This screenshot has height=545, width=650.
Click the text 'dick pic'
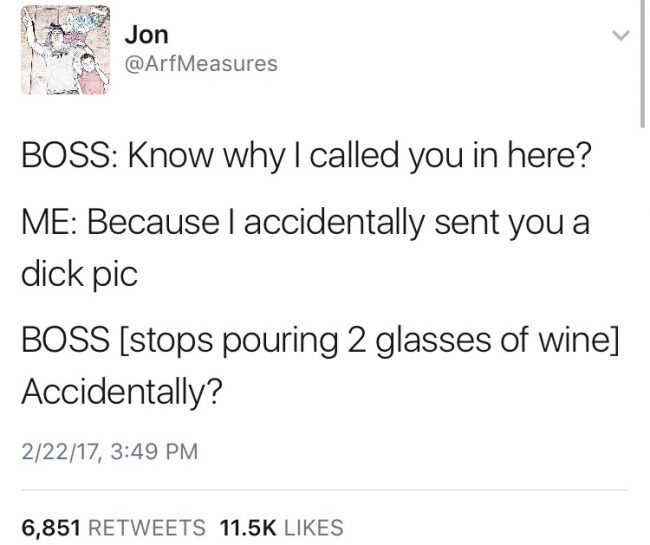click(79, 275)
